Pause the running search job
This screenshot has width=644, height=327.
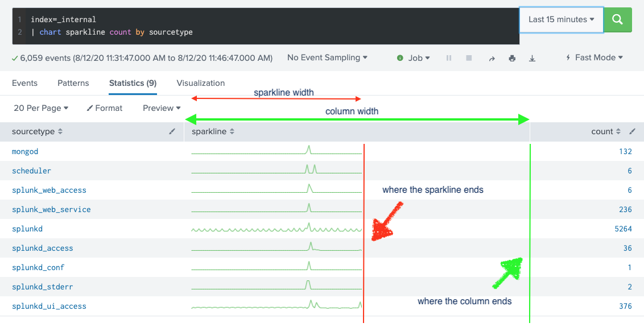click(449, 58)
